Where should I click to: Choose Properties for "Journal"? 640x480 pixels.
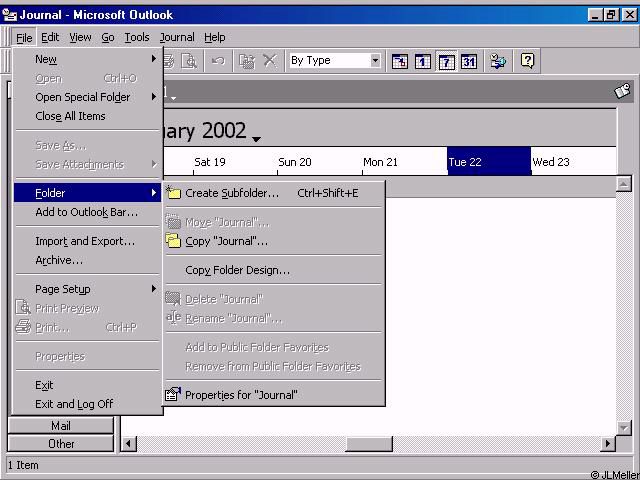click(273, 395)
